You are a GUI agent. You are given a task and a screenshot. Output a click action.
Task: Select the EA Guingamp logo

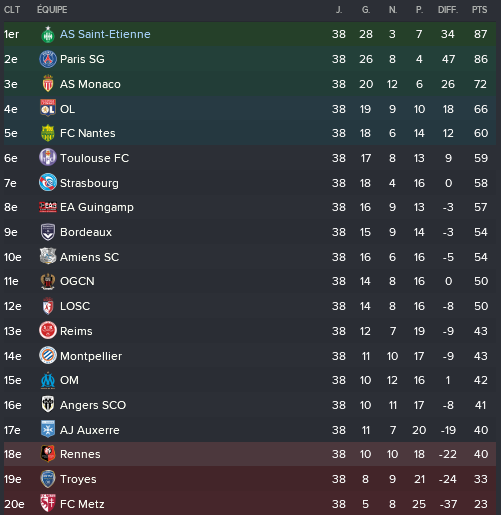click(48, 207)
